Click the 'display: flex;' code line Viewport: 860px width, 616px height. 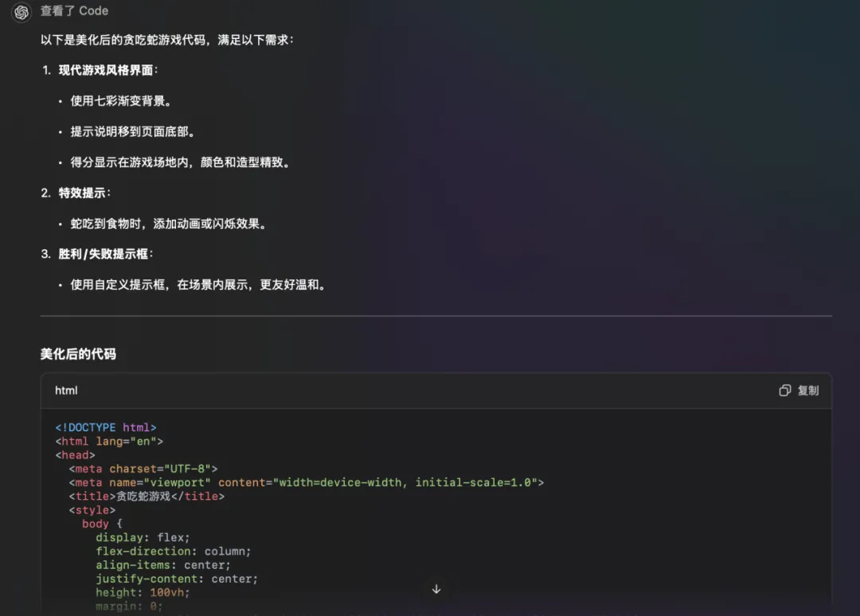tap(143, 537)
